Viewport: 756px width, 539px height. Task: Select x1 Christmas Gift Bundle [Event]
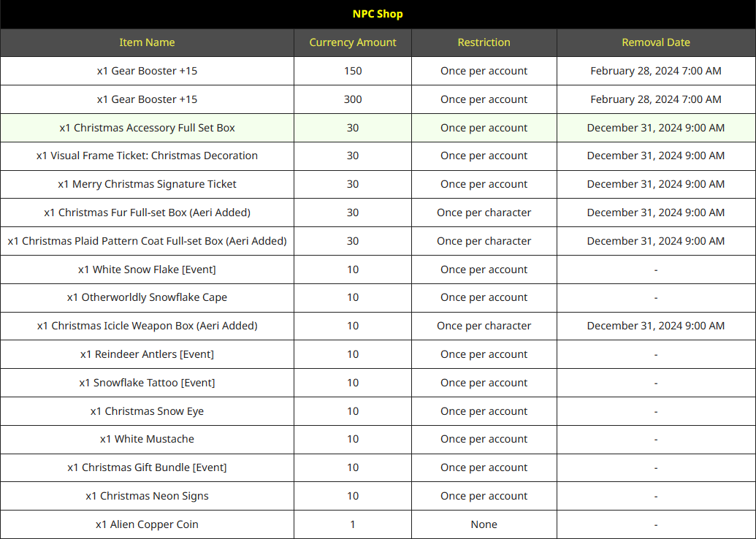click(x=147, y=467)
